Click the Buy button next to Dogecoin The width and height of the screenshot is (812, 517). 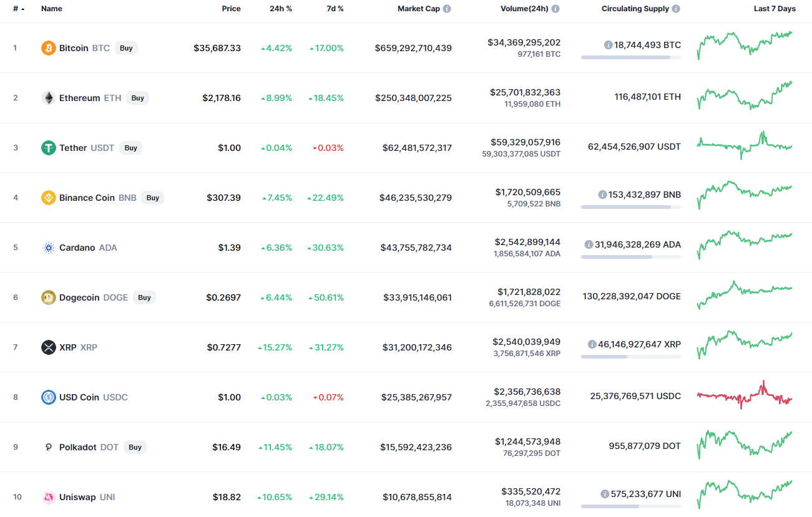coord(145,297)
